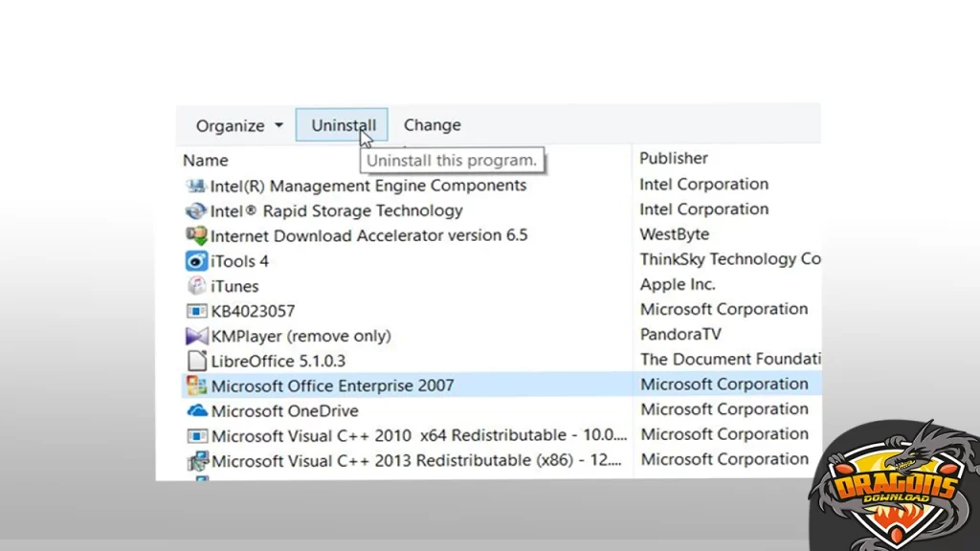
Task: Click the KB4023057 update icon
Action: tap(195, 311)
